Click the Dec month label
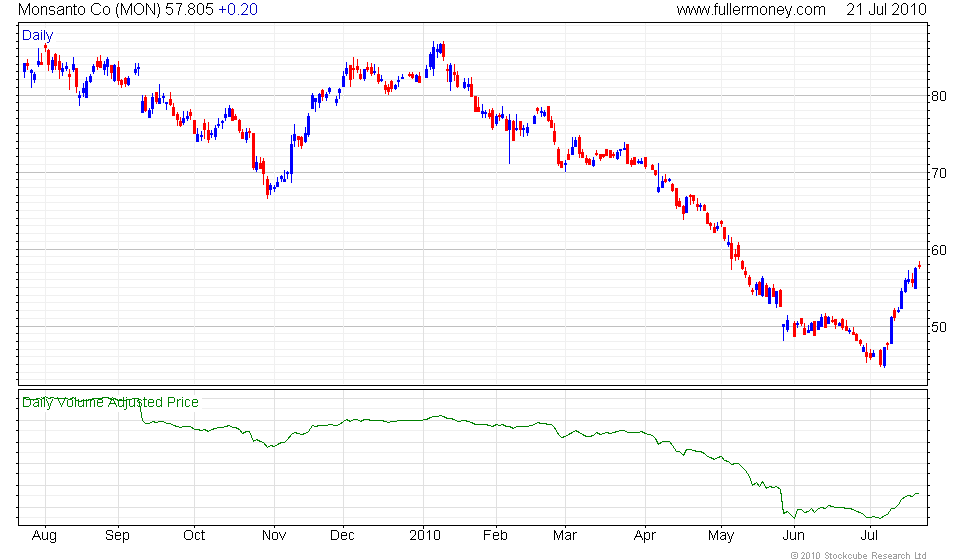The image size is (980, 560). tap(342, 536)
